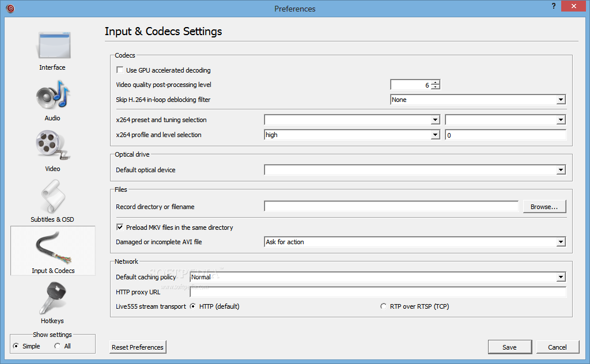Select Subtitles & OSD scroll icon
The height and width of the screenshot is (364, 590).
coord(52,197)
